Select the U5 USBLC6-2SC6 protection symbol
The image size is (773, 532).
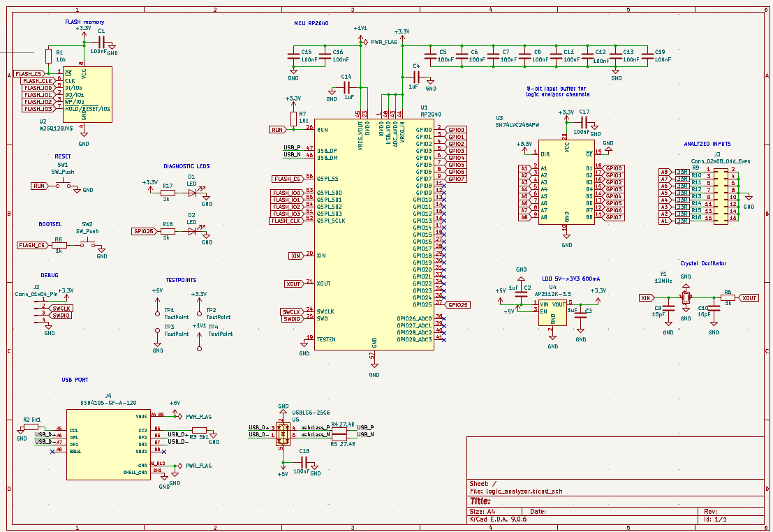283,434
